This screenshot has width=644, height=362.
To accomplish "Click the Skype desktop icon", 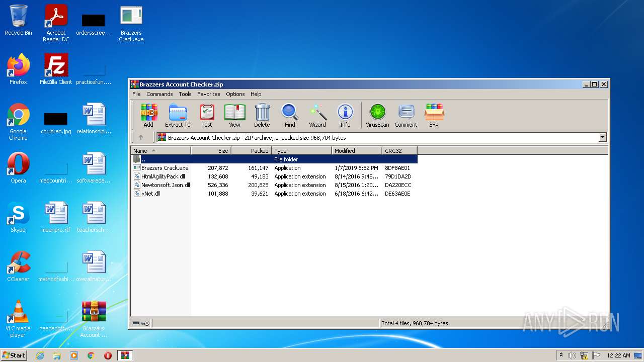I will tap(18, 217).
